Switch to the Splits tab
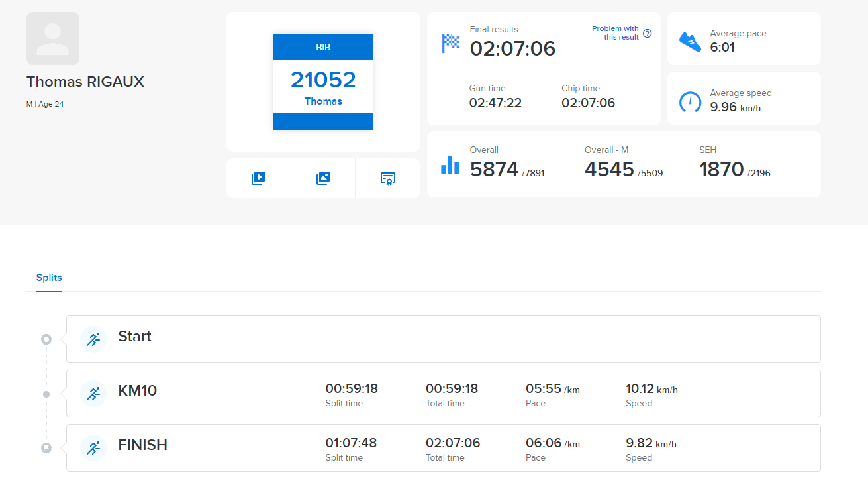Image resolution: width=868 pixels, height=495 pixels. point(48,278)
